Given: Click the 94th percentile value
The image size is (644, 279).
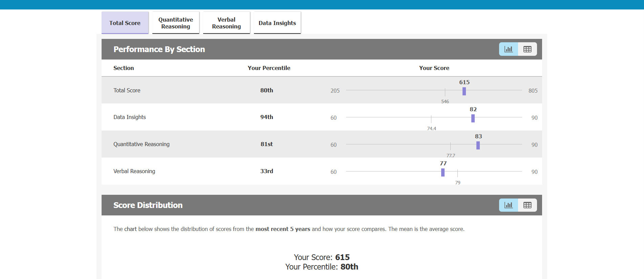Looking at the screenshot, I should coord(266,117).
